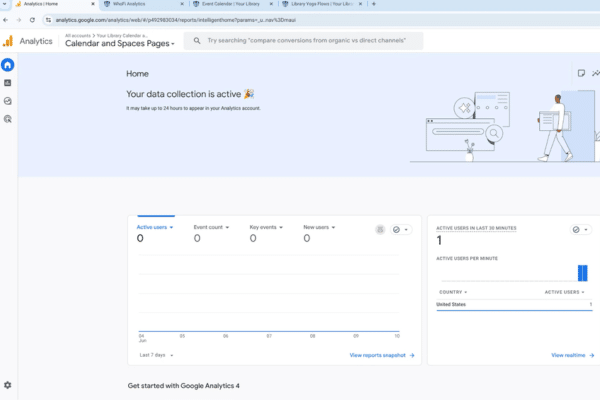Click the Home page heading

(x=137, y=73)
